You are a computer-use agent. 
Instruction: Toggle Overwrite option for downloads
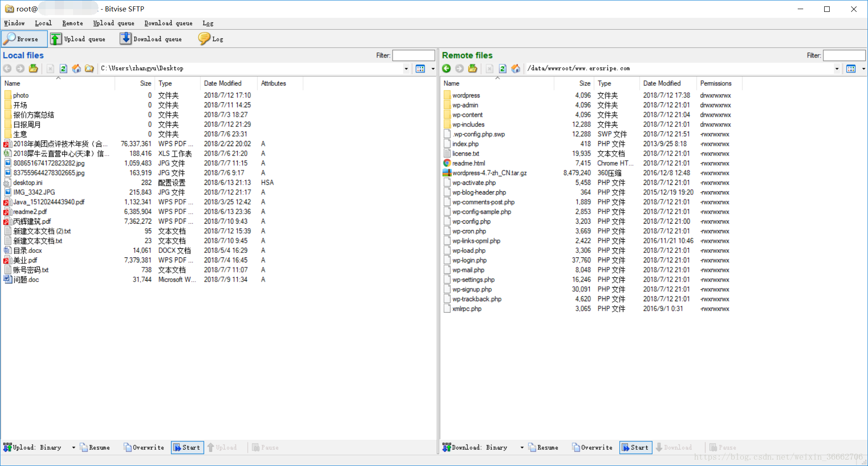(592, 448)
